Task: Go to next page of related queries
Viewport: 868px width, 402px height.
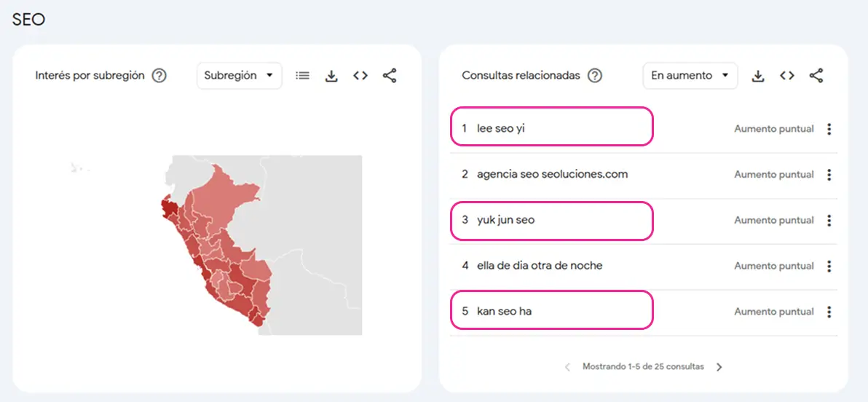Action: click(719, 367)
